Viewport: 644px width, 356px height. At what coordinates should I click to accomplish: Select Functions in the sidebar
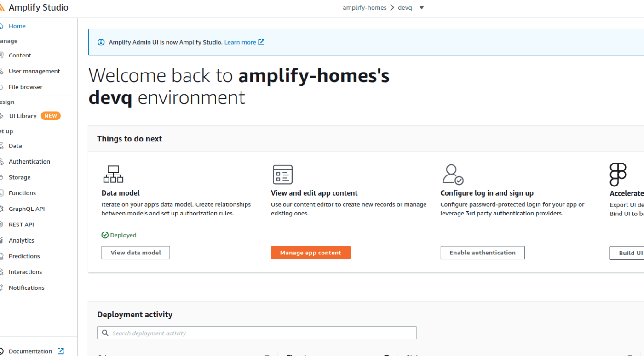[x=22, y=193]
